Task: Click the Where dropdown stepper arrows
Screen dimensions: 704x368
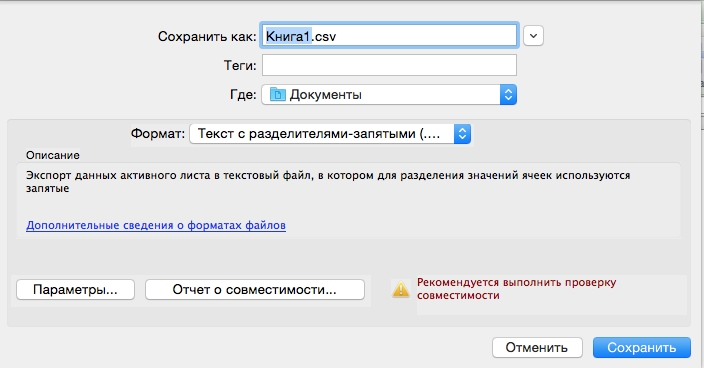Action: tap(508, 95)
